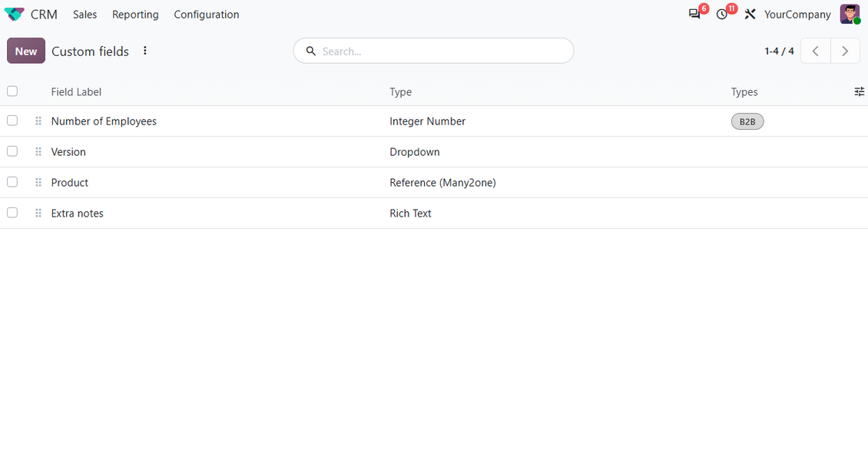The image size is (868, 457).
Task: Click the Rich Text type cell
Action: coord(410,213)
